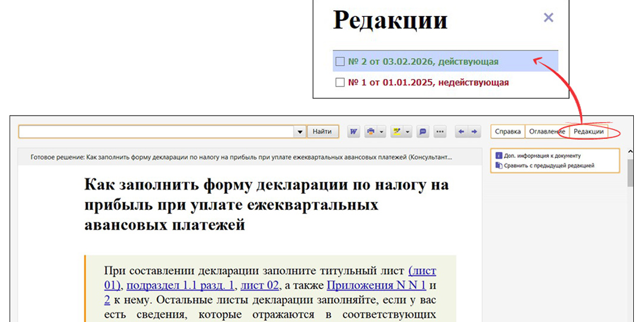
Task: Click the vertical scrollbar thumb
Action: pos(630,173)
